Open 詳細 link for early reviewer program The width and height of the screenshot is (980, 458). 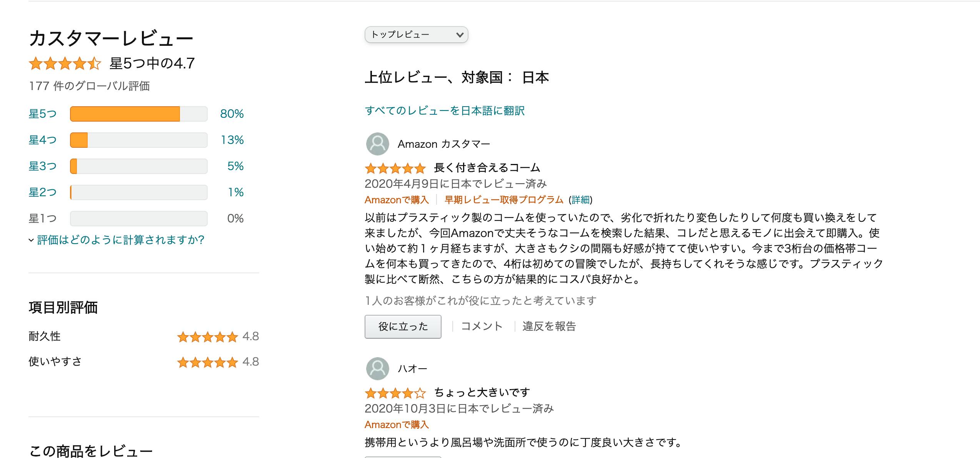tap(580, 200)
